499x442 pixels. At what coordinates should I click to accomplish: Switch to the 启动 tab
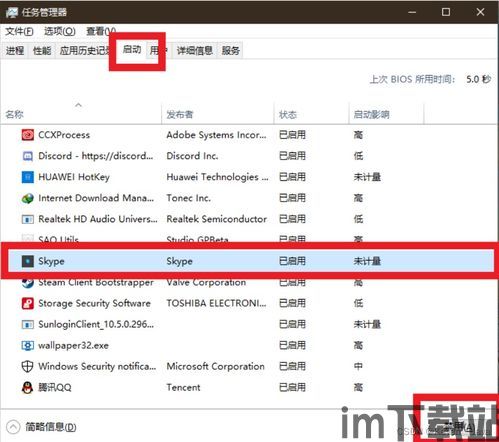click(132, 50)
